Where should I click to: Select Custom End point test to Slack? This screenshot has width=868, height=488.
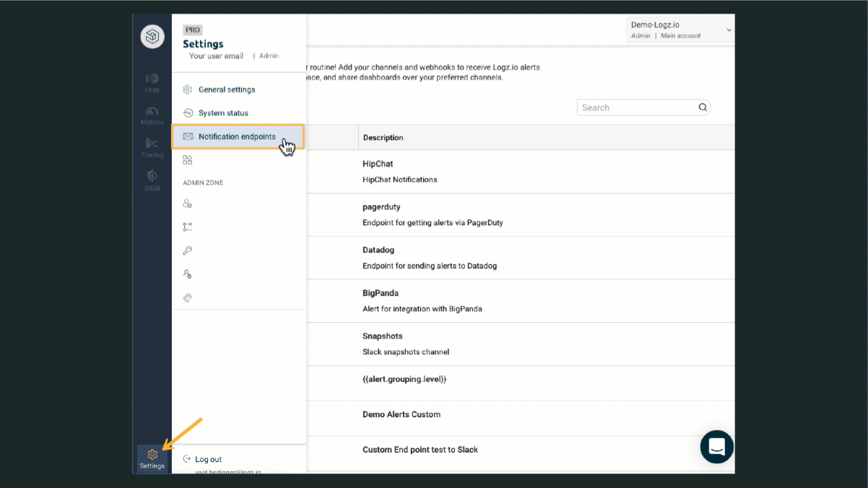tap(420, 450)
